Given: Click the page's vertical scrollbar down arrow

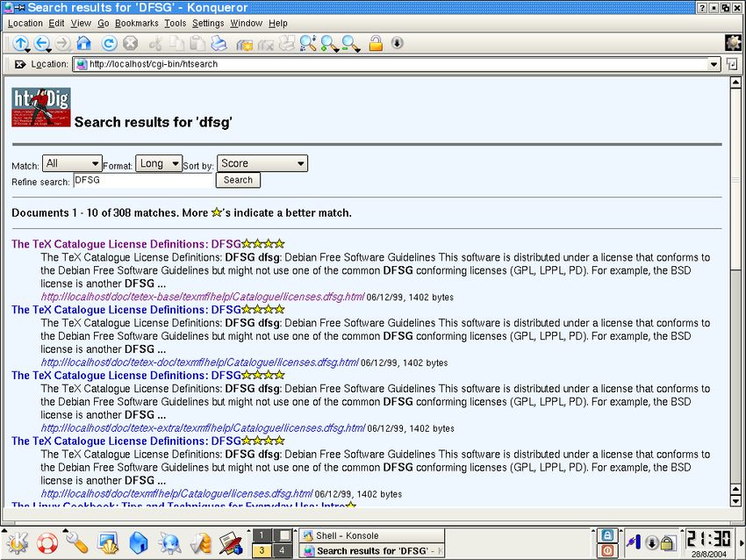Looking at the screenshot, I should click(735, 501).
